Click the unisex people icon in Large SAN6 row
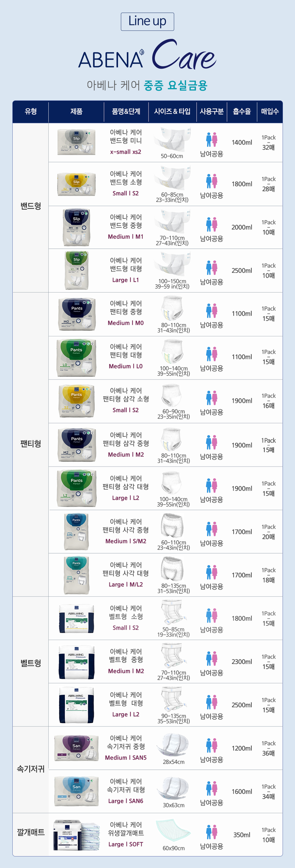Viewport: 295px width, 868px height. pyautogui.click(x=212, y=789)
